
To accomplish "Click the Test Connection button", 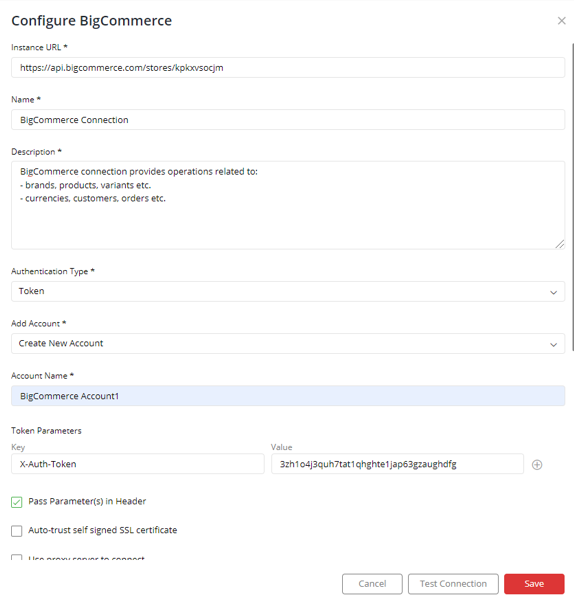I will click(x=453, y=584).
